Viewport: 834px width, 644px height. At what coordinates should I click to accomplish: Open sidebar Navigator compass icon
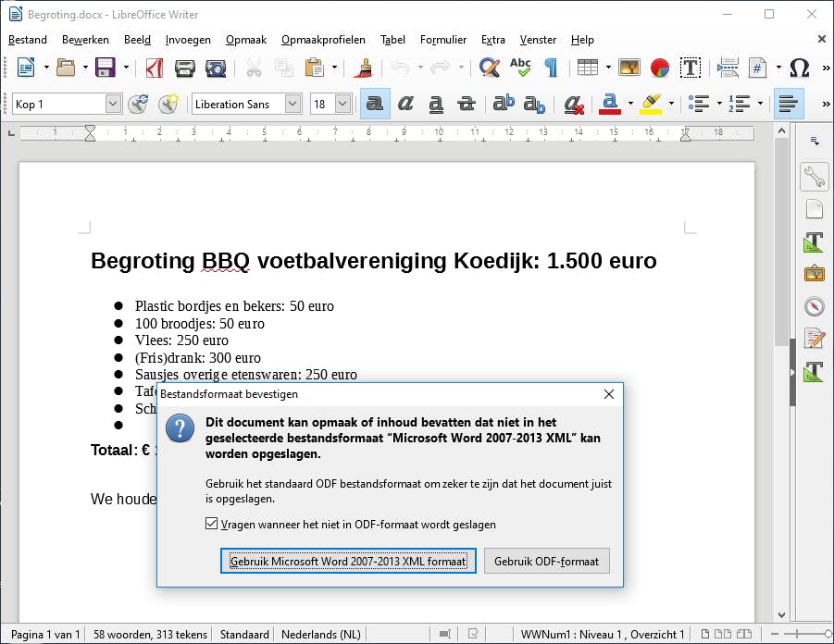[x=815, y=306]
